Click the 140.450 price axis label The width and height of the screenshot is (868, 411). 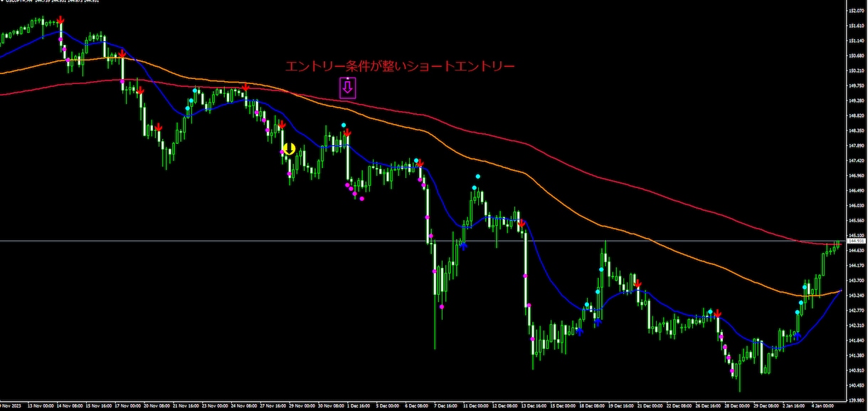click(x=857, y=385)
